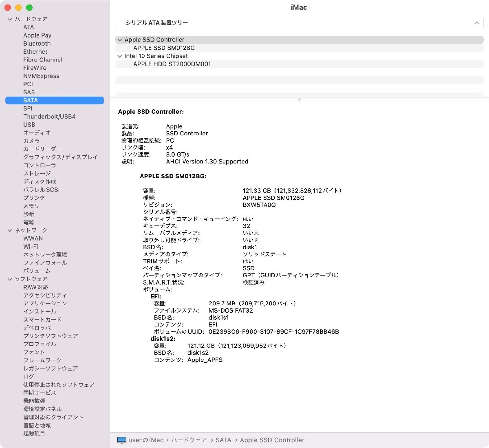Open 機能拡張 in the sidebar
The image size is (489, 448).
[x=34, y=402]
